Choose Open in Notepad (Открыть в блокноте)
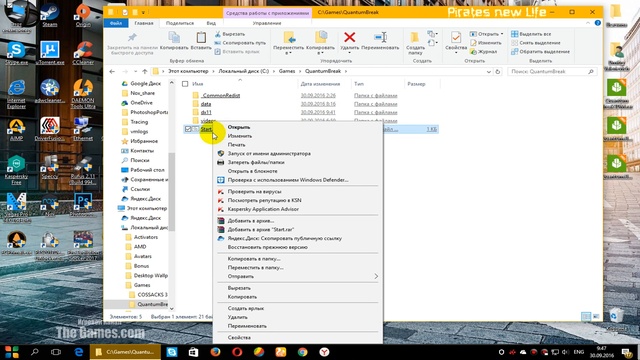The width and height of the screenshot is (640, 360). pos(298,171)
